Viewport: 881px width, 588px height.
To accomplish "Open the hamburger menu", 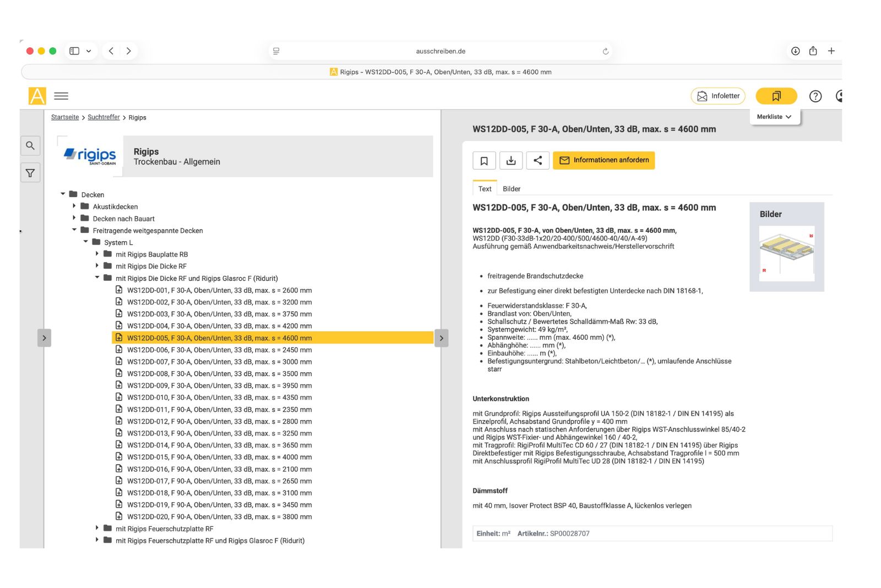I will coord(61,96).
